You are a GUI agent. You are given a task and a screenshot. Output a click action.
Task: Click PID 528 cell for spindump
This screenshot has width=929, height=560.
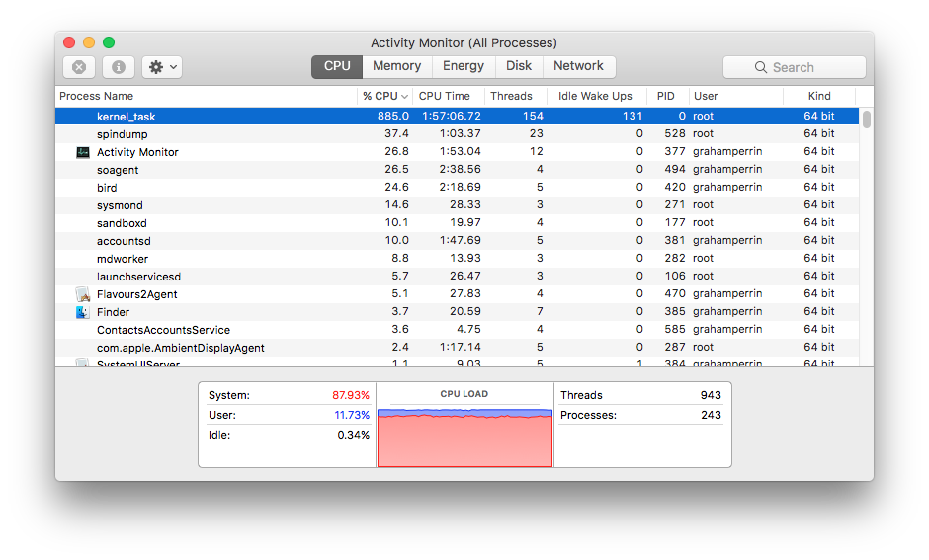[x=674, y=133]
